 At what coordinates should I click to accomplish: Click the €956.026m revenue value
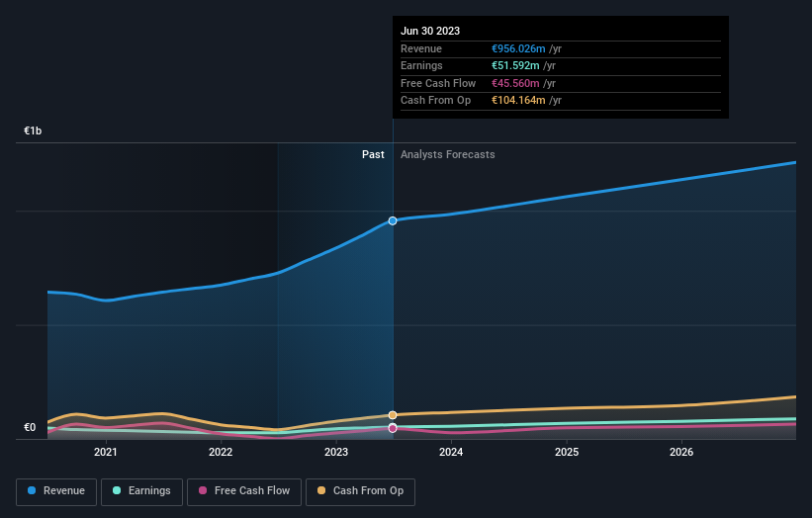[518, 48]
